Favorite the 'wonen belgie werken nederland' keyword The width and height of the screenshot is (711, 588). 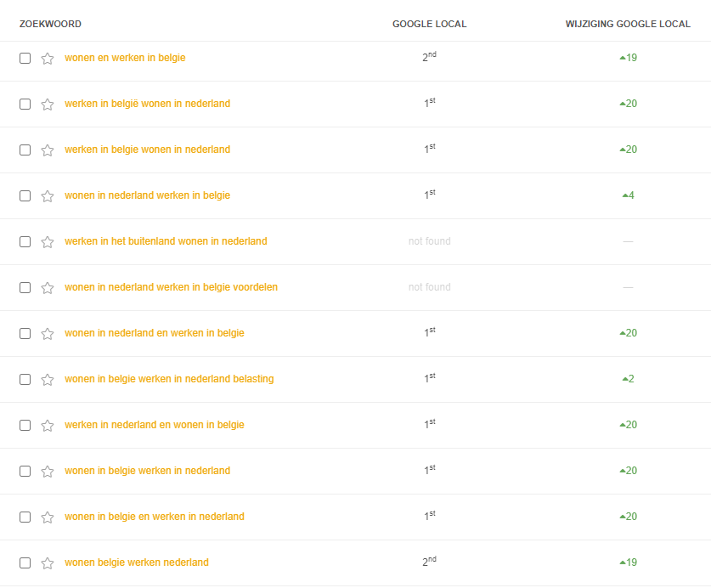point(48,562)
